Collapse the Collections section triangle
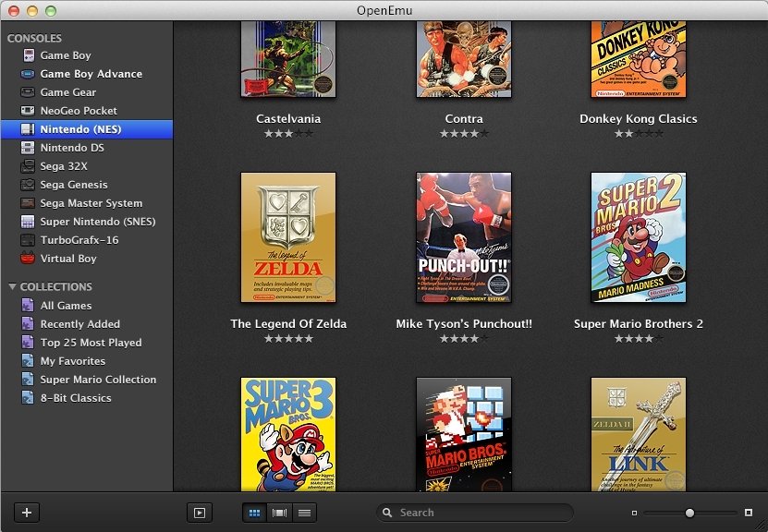 click(x=12, y=287)
